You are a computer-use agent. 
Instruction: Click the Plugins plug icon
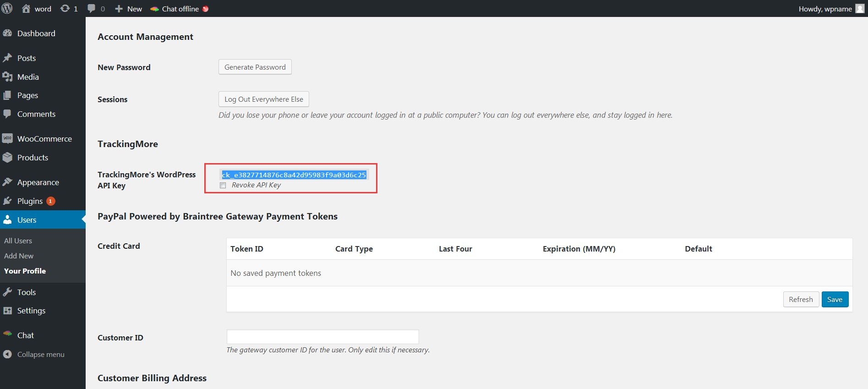coord(7,201)
